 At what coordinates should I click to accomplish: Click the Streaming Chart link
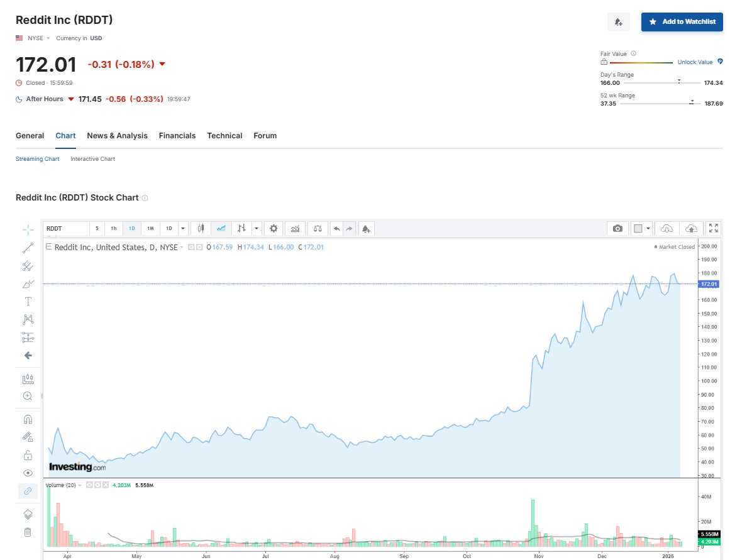tap(37, 159)
